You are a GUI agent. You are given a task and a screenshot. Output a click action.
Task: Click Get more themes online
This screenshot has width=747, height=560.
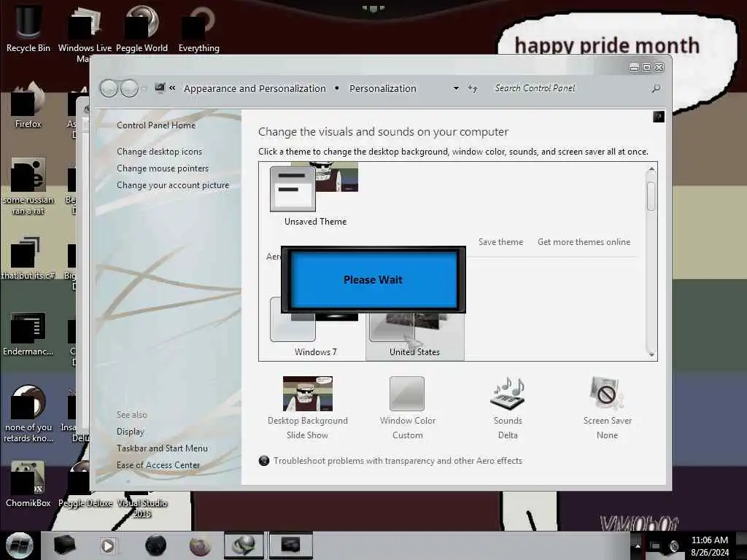584,242
